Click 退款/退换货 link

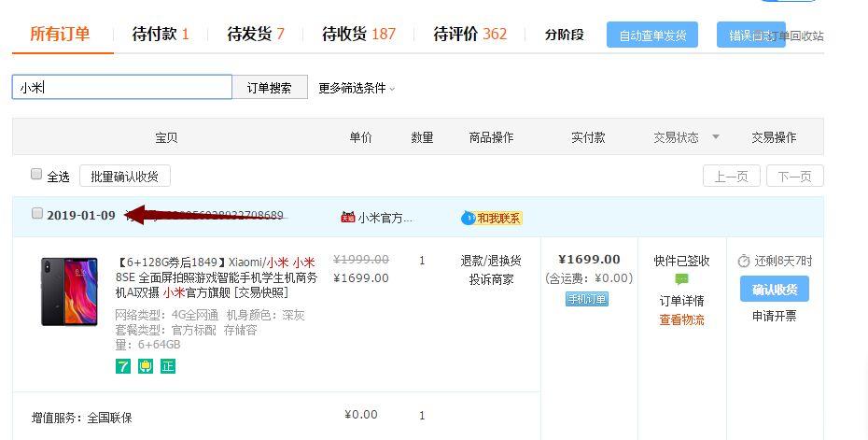[x=491, y=261]
